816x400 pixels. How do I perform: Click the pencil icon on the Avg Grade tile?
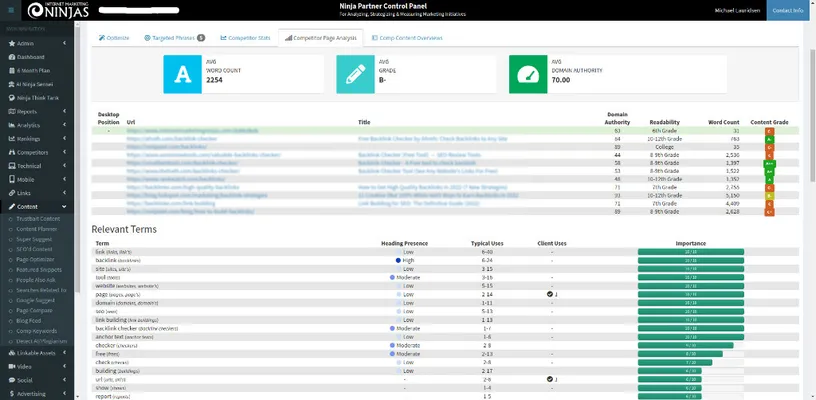coord(355,75)
